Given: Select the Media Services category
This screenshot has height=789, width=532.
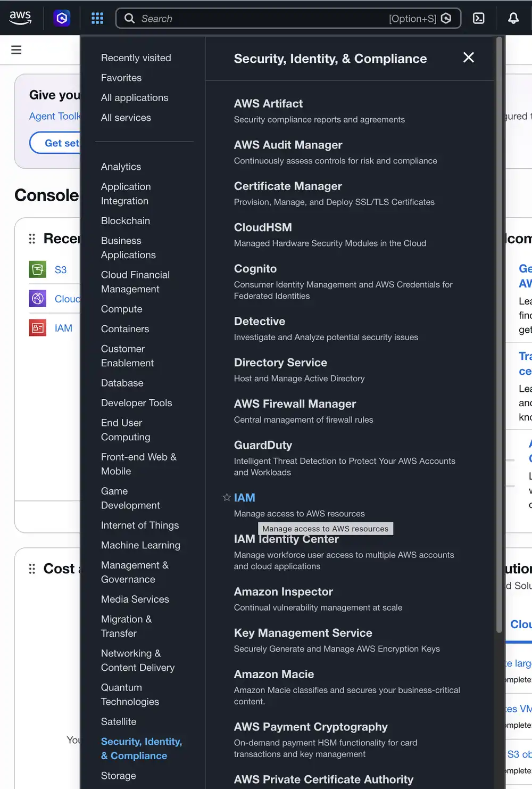Looking at the screenshot, I should (x=135, y=599).
